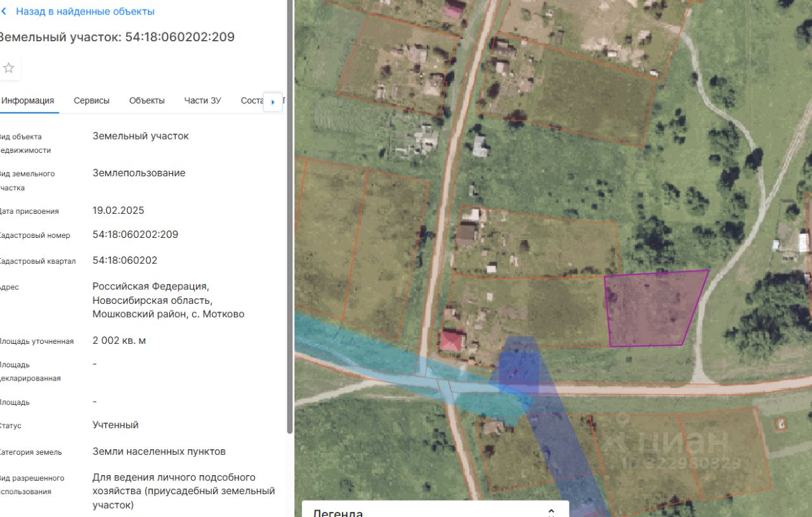Image resolution: width=812 pixels, height=517 pixels.
Task: Click the 'Площадь уточненная' label
Action: click(37, 341)
